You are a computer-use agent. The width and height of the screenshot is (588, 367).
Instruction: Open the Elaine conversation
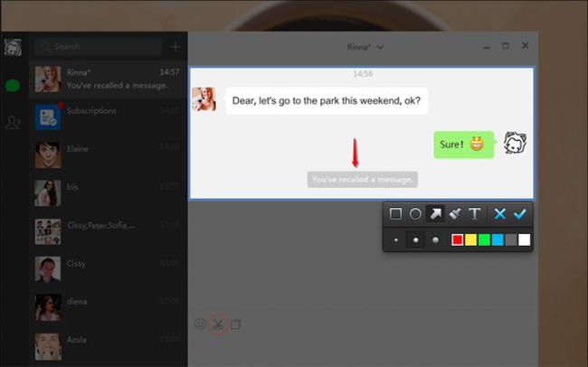[108, 155]
